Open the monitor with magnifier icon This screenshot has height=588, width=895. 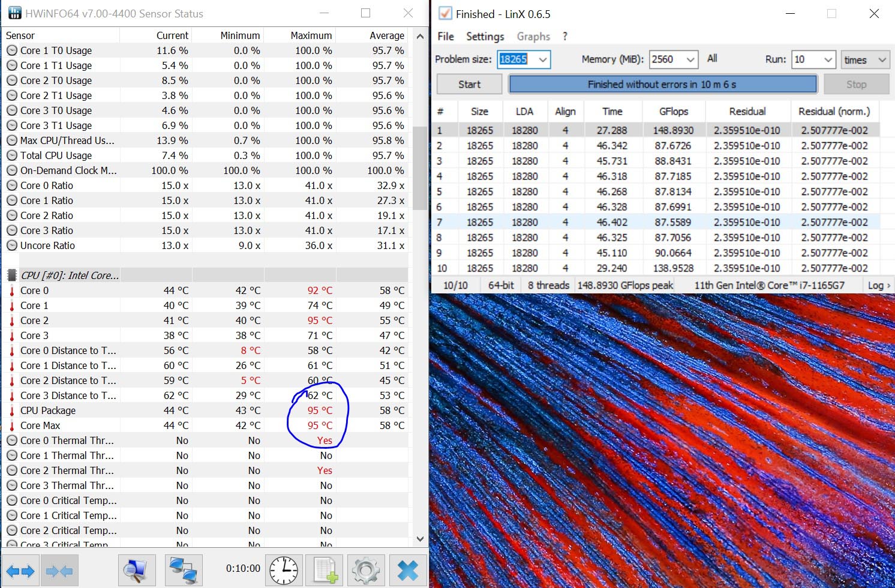coord(136,569)
